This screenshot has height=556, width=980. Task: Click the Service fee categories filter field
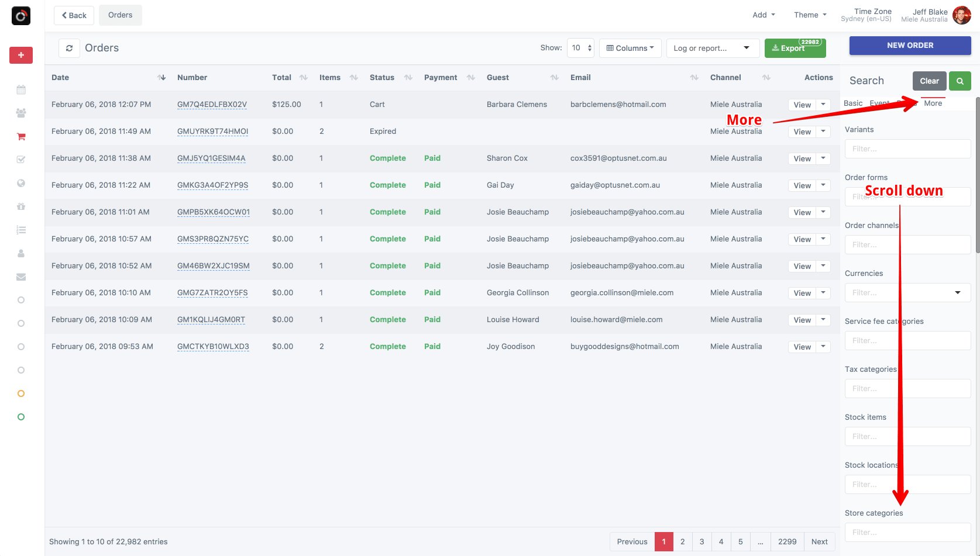tap(908, 340)
